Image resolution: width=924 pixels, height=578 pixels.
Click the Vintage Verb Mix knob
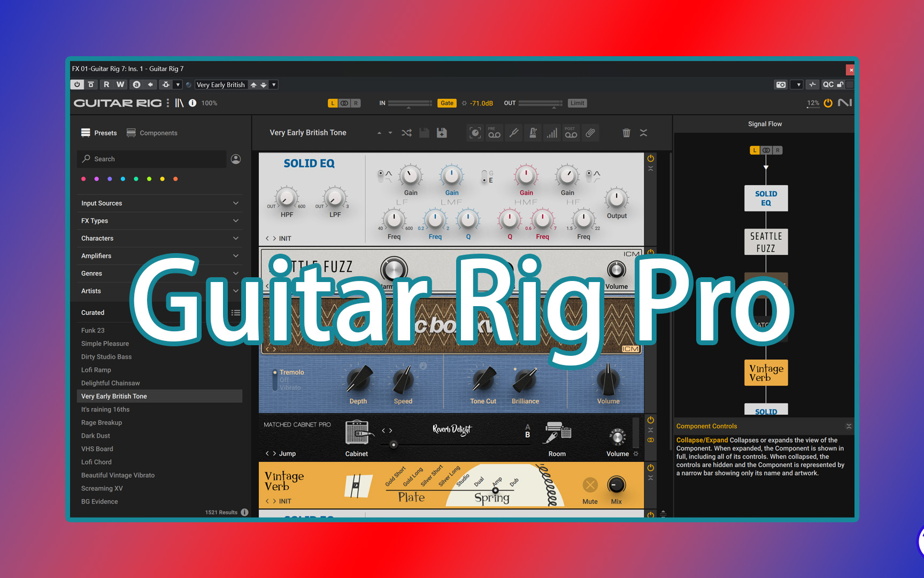click(x=617, y=485)
